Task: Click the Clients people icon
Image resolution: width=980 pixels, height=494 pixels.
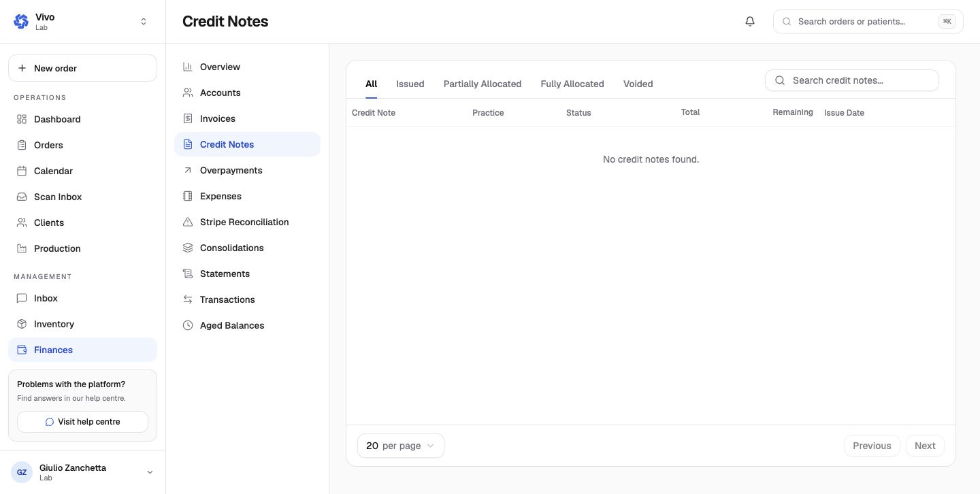Action: [22, 223]
